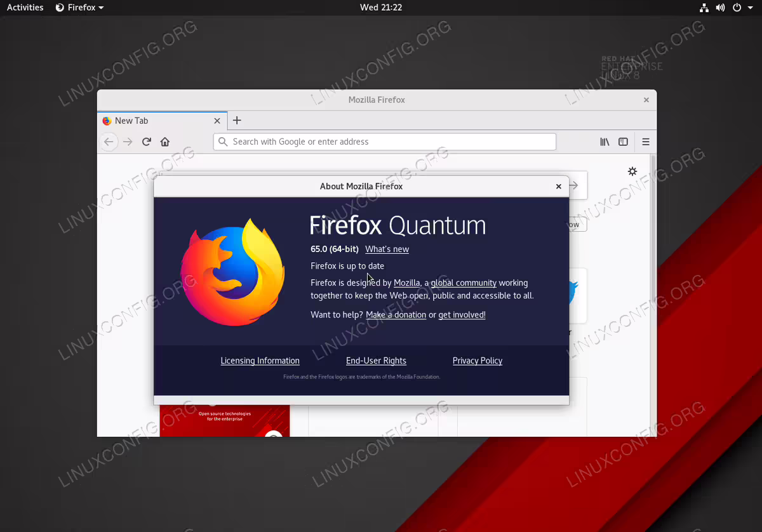Image resolution: width=762 pixels, height=532 pixels.
Task: Open the Firefox application menu in top bar
Action: click(79, 8)
